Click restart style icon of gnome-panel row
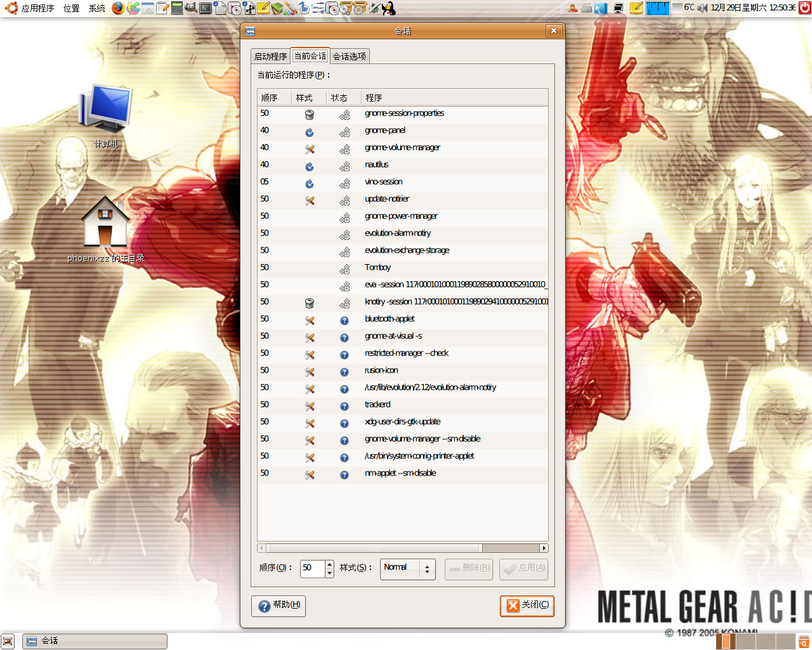812x650 pixels. tap(310, 132)
